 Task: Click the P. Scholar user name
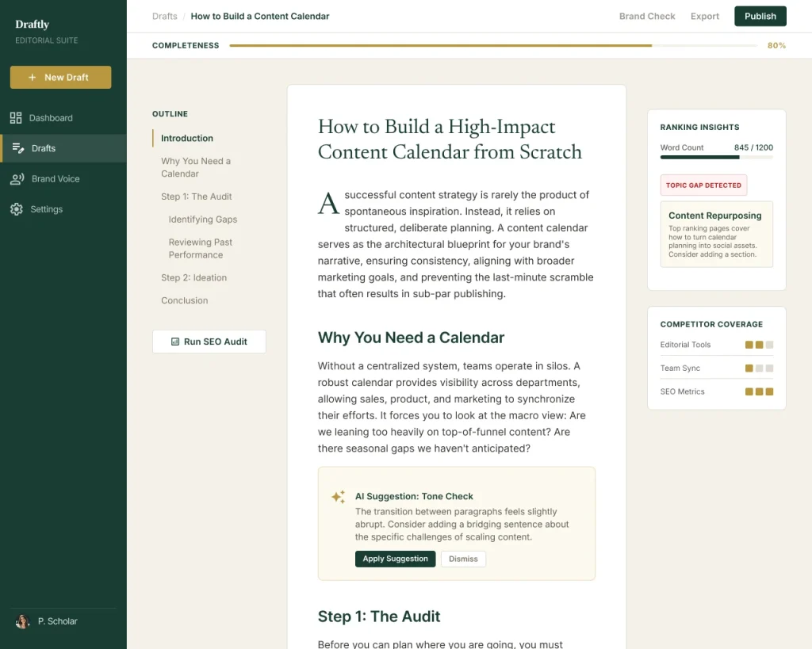click(x=57, y=621)
